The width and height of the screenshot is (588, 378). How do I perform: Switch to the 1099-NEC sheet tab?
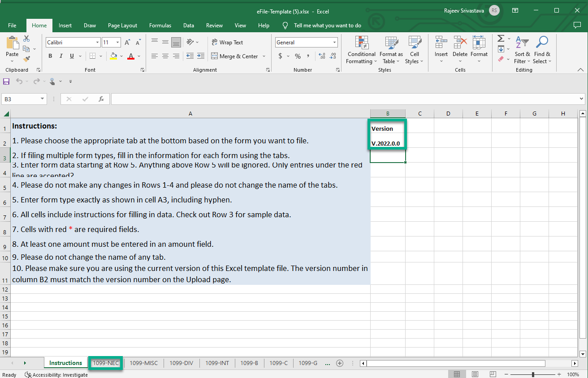(x=106, y=363)
